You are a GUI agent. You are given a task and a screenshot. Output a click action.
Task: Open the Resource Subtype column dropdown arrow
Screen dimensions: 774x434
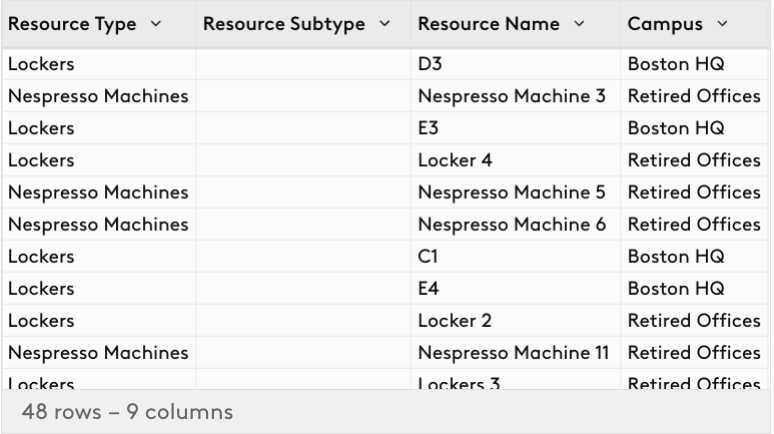(x=385, y=24)
